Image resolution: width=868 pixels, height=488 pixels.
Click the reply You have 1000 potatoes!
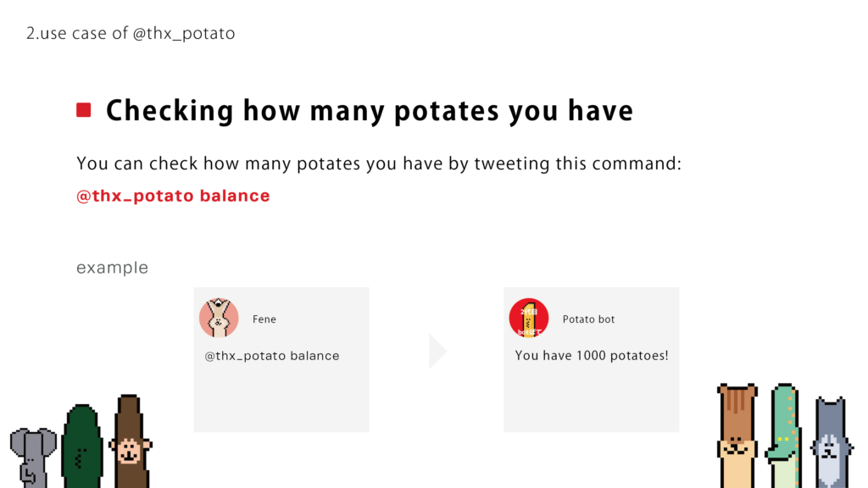(592, 356)
